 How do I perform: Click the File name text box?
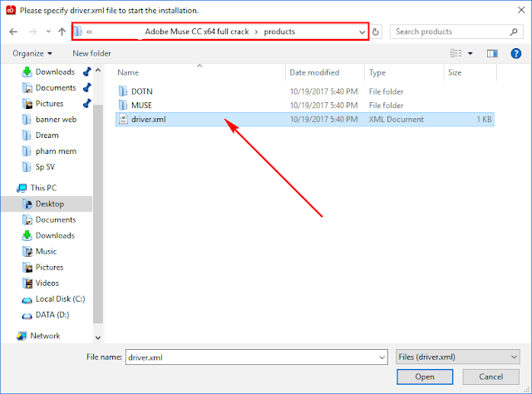pos(251,357)
